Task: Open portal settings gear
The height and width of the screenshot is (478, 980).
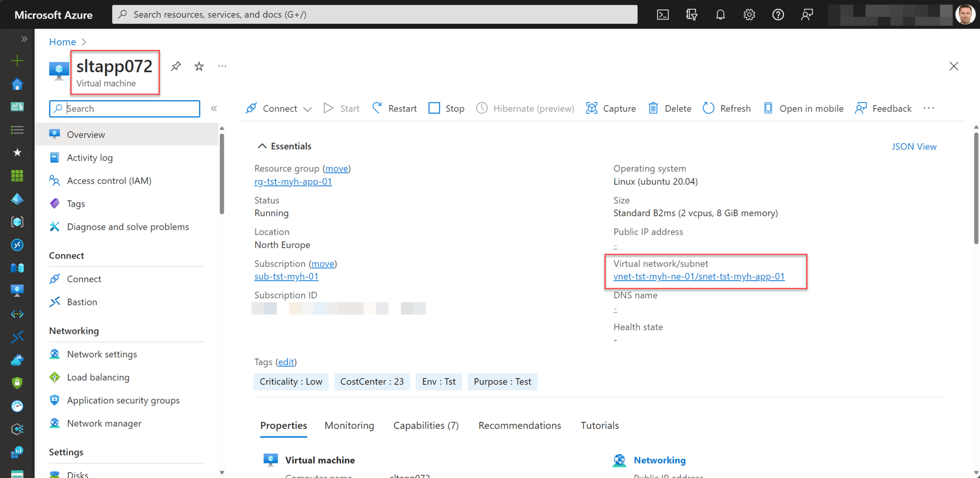Action: tap(749, 14)
